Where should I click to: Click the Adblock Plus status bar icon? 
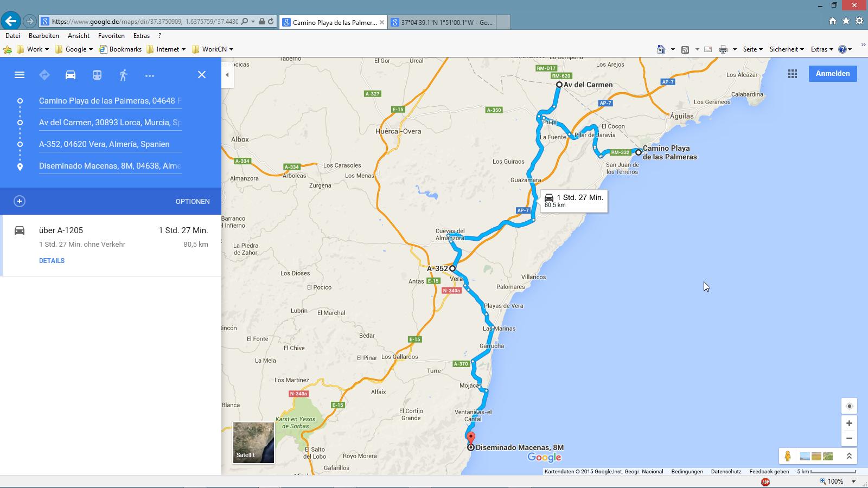click(x=765, y=481)
